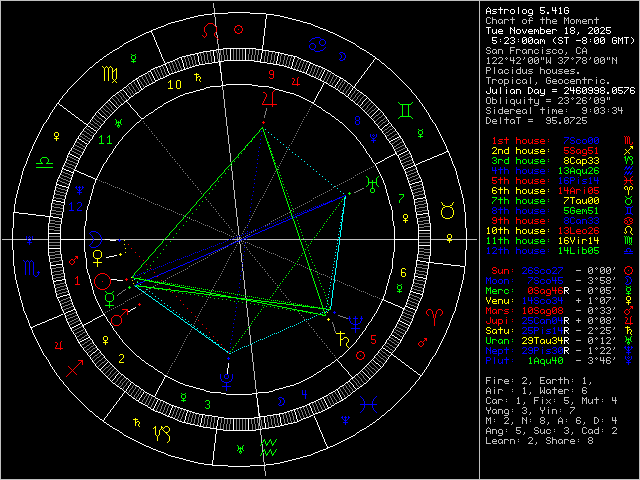The height and width of the screenshot is (480, 640).
Task: Click the 'Yang: 3, Yin: 7' line
Action: [530, 411]
